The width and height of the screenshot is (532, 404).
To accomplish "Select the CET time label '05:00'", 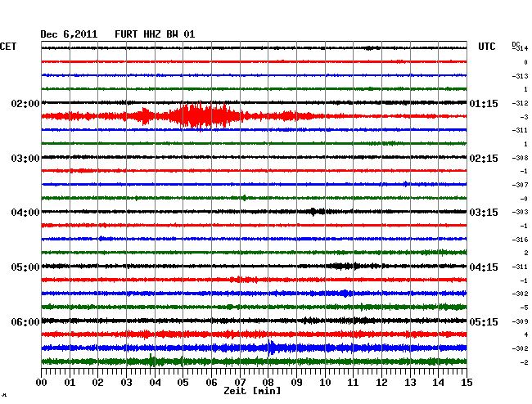I will coord(25,267).
